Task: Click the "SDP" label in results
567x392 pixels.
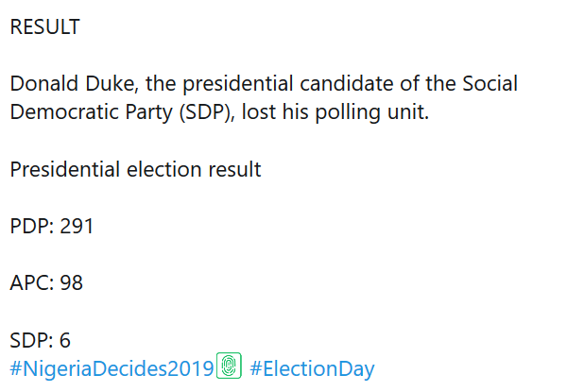Action: pos(28,340)
